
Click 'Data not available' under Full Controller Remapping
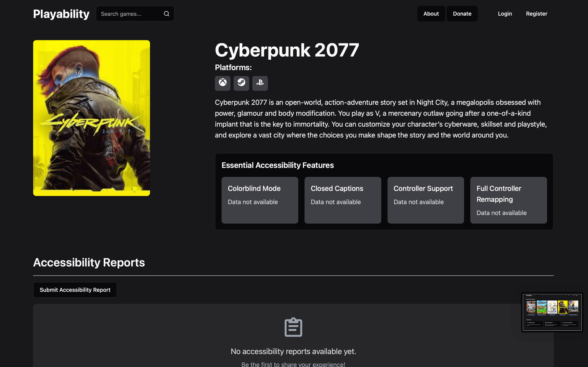pos(501,213)
